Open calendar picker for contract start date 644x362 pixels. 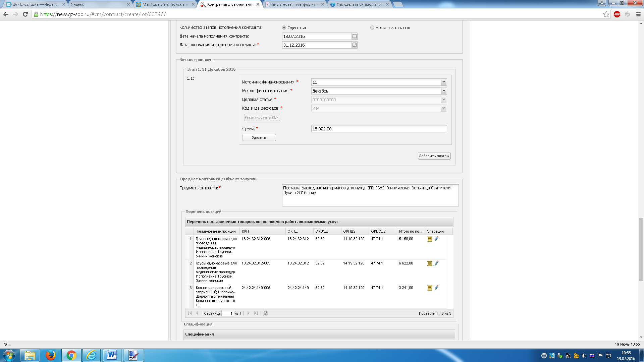click(x=355, y=36)
